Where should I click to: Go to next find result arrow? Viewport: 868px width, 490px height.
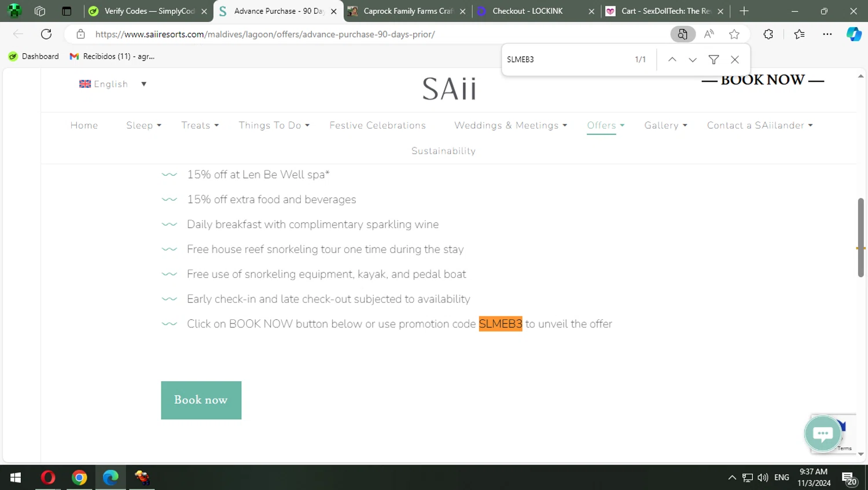[693, 60]
